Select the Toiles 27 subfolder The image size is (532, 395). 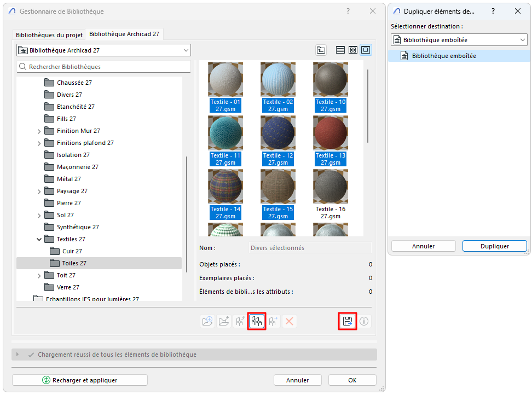tap(99, 263)
